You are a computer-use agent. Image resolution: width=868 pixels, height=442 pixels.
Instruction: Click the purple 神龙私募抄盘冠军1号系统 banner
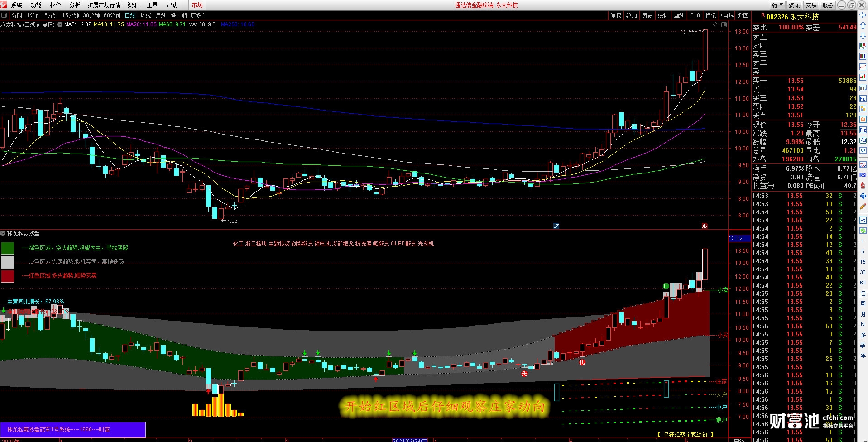point(73,429)
